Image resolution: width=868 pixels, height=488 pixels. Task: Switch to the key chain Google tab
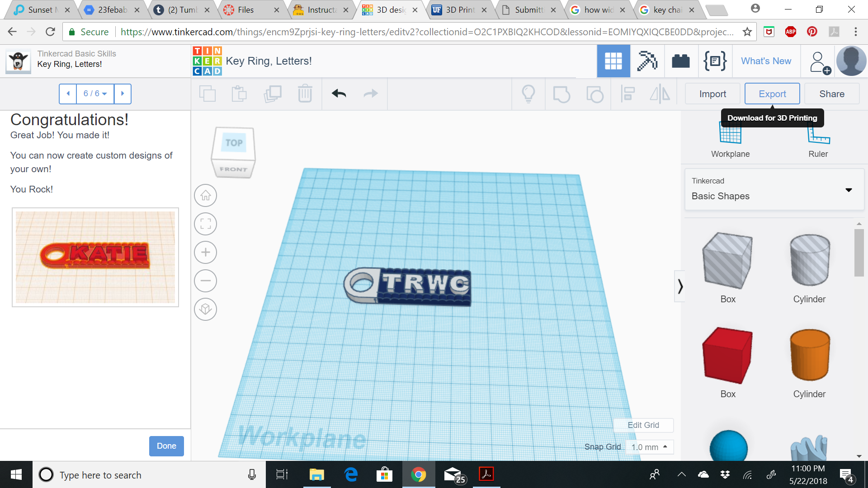tap(667, 9)
